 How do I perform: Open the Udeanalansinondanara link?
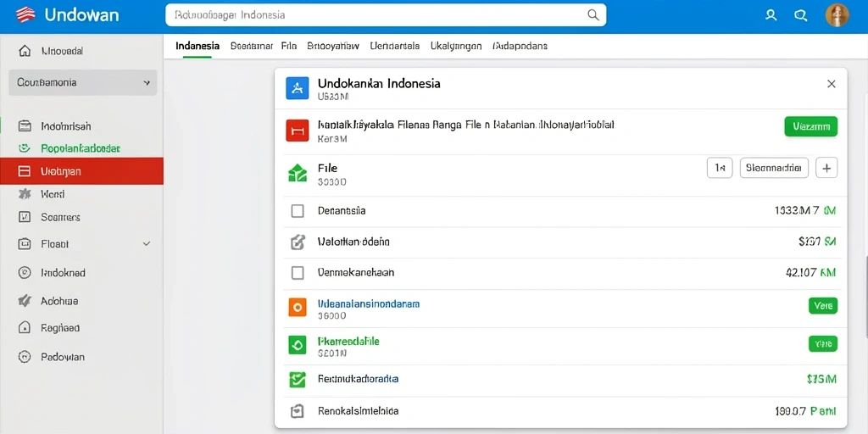[369, 304]
